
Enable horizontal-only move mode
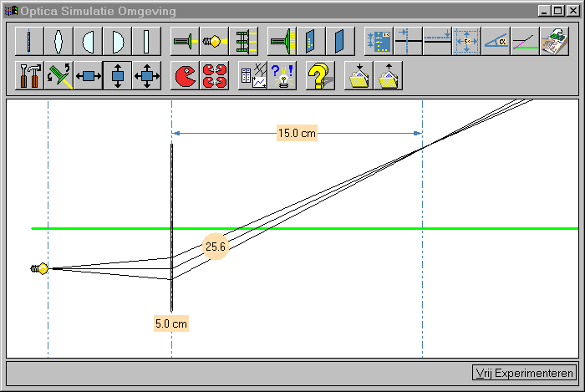click(x=88, y=76)
